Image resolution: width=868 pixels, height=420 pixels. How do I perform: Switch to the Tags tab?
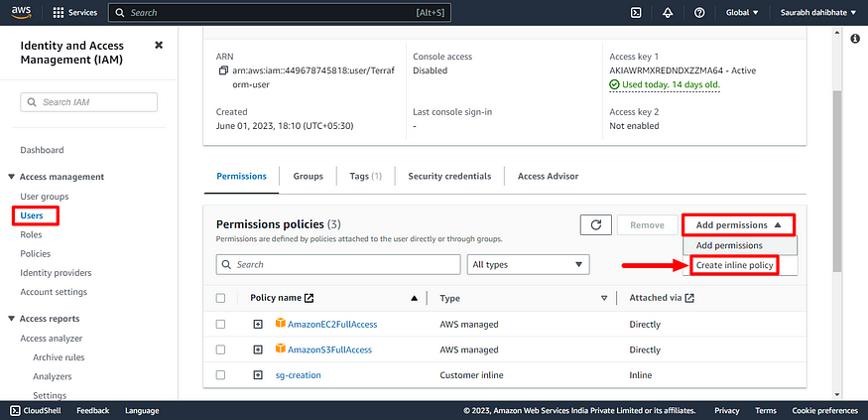(x=365, y=176)
